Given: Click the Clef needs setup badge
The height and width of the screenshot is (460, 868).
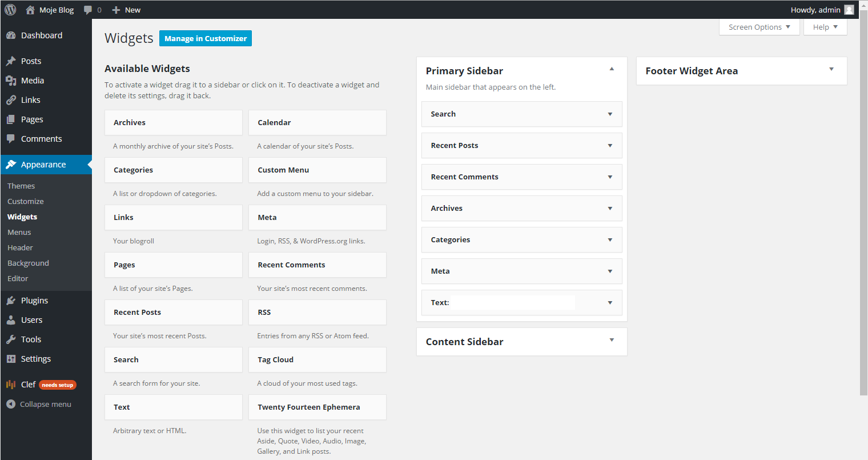Looking at the screenshot, I should pos(58,385).
